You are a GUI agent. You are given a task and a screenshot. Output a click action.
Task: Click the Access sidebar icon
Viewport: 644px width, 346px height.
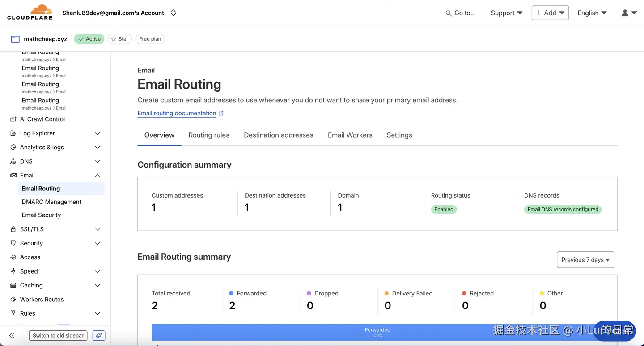(x=13, y=257)
